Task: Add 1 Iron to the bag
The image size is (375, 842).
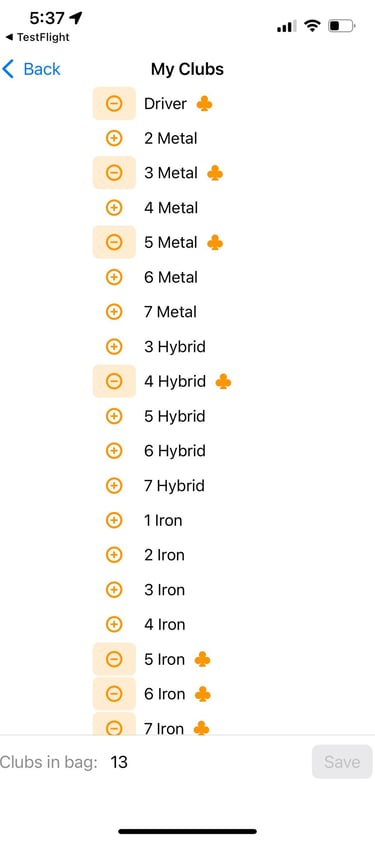Action: [114, 520]
